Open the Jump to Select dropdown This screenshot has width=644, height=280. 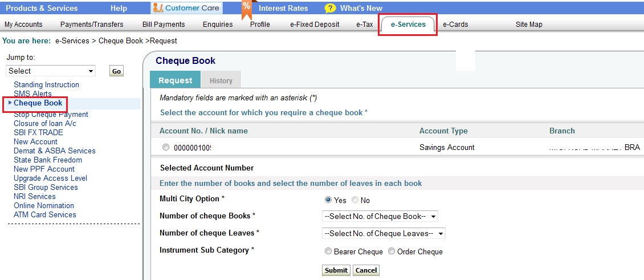pyautogui.click(x=51, y=71)
